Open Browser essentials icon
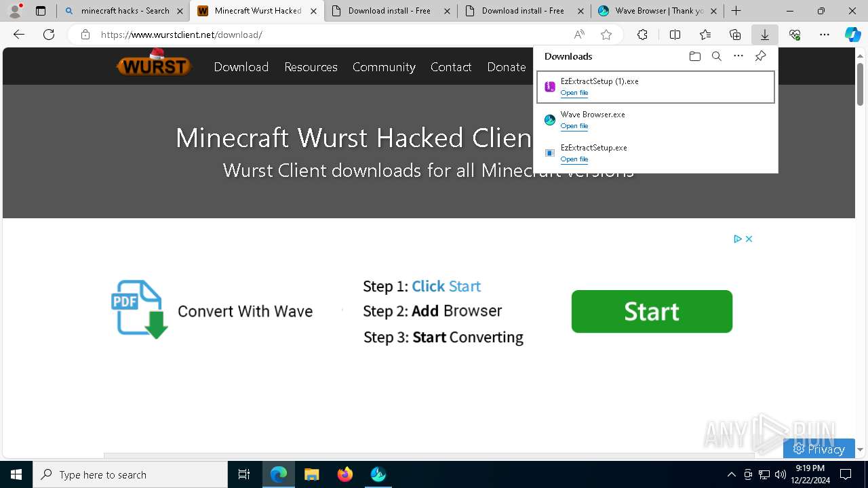Viewport: 868px width, 488px height. [795, 35]
